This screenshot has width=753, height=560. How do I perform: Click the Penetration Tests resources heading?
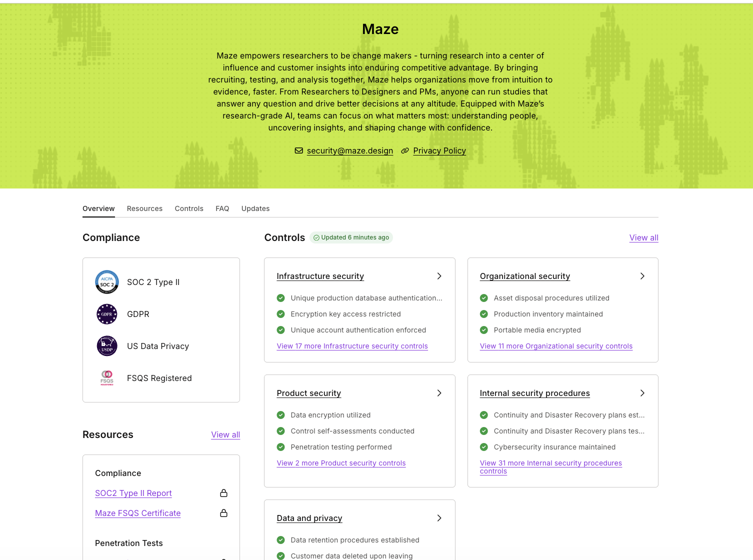coord(129,543)
